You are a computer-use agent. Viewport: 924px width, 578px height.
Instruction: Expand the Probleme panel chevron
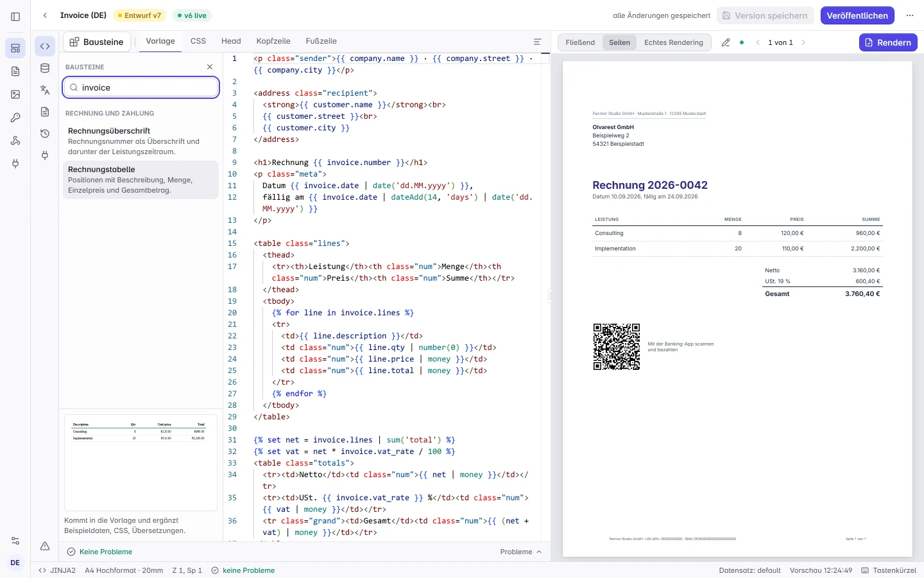(x=539, y=552)
